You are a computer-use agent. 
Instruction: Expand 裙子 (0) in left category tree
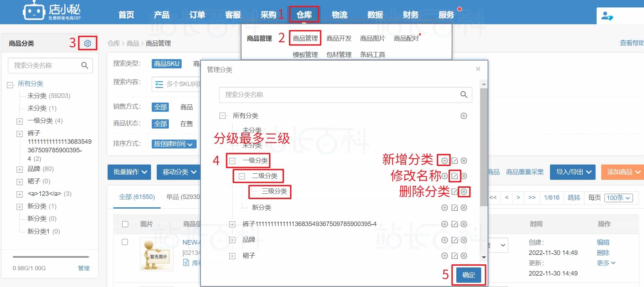tap(20, 182)
